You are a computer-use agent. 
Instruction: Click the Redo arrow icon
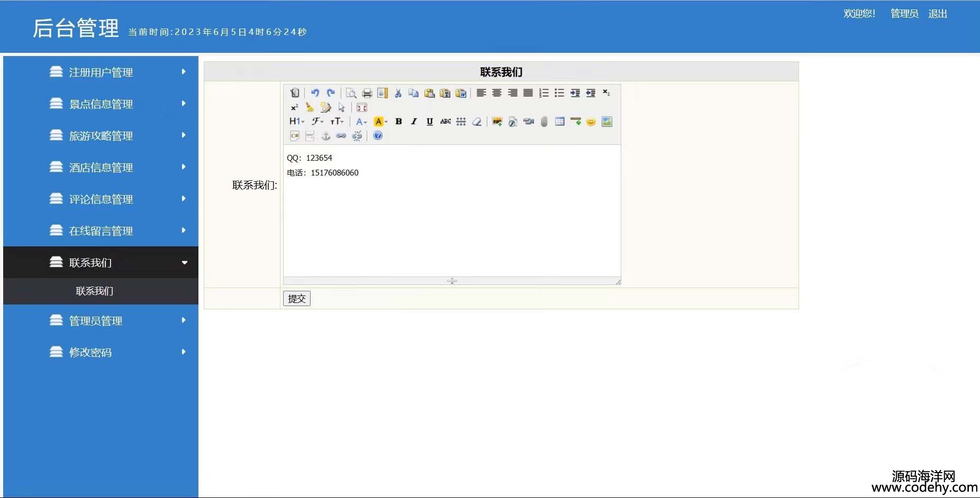331,93
